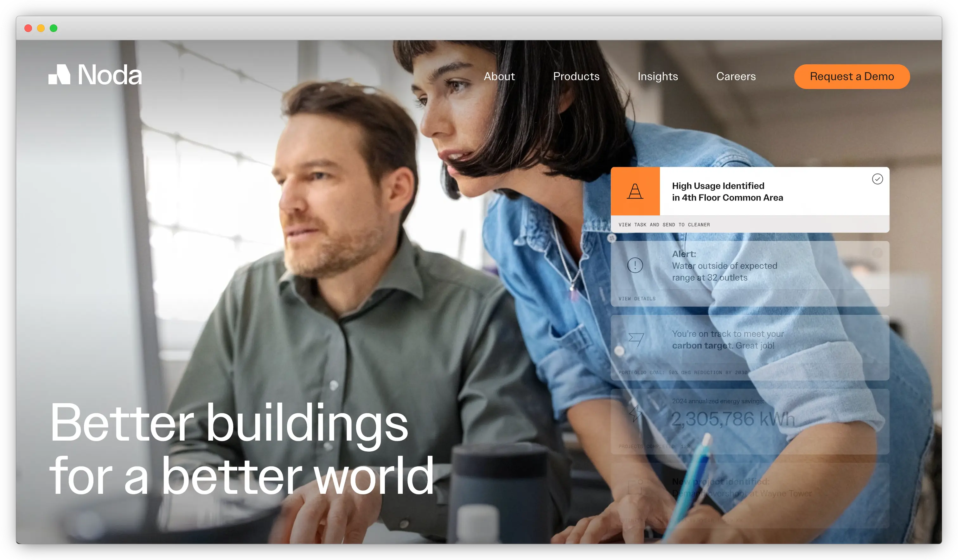Open the About menu item
The image size is (958, 560).
499,76
